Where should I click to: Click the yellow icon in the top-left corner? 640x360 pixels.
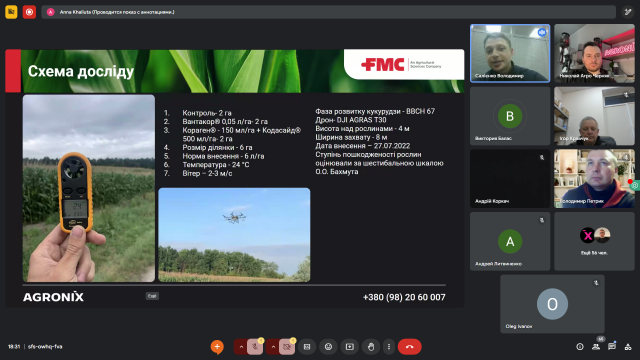click(11, 12)
